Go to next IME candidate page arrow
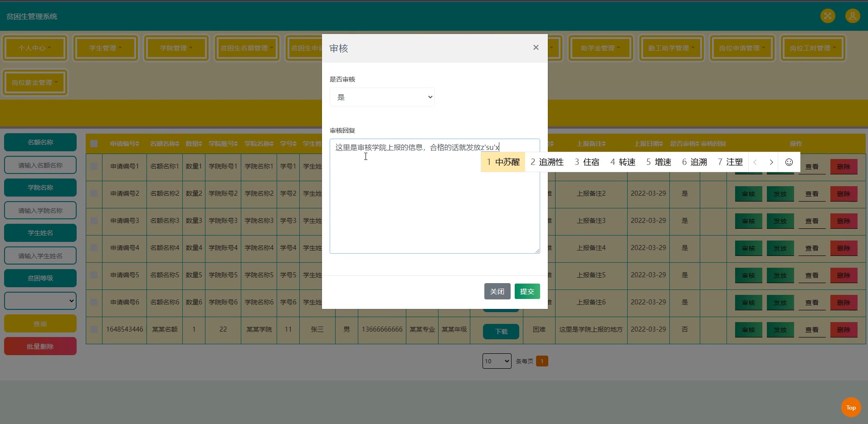This screenshot has width=868, height=424. click(771, 162)
